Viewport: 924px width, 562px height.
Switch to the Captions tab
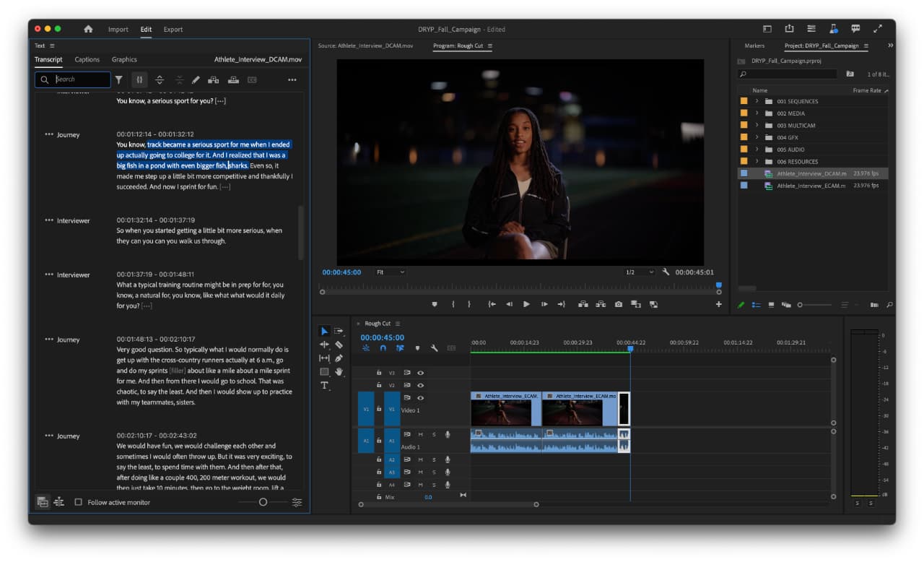tap(87, 59)
